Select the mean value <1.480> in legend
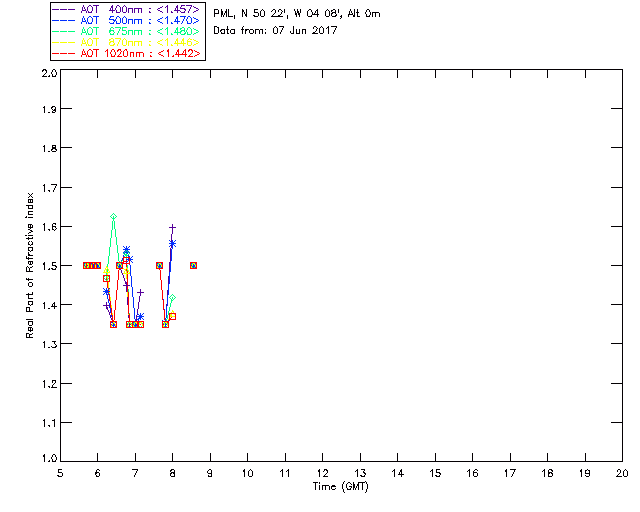 tap(178, 31)
